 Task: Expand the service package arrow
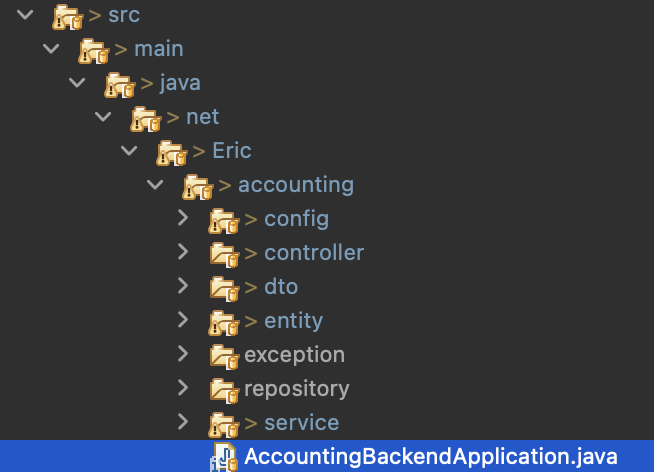(x=182, y=422)
